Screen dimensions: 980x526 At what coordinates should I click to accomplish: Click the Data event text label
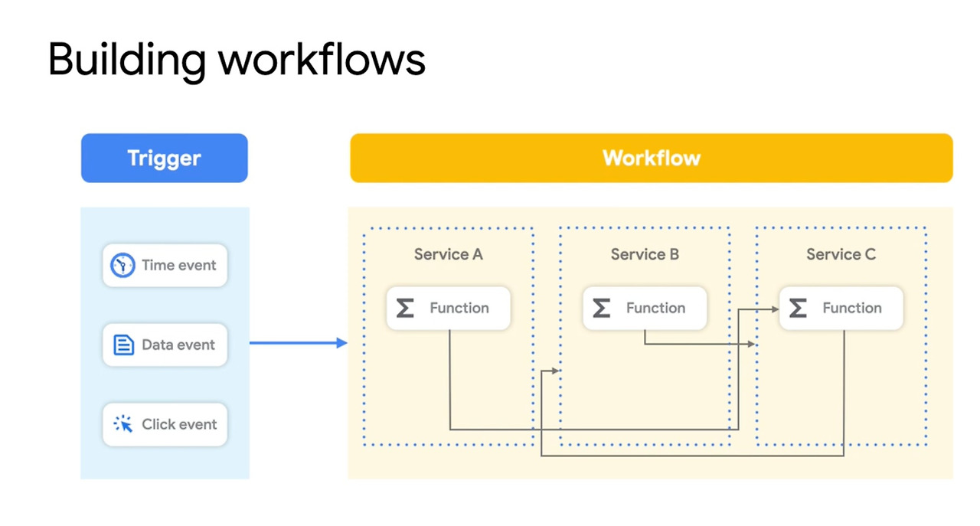pos(178,345)
